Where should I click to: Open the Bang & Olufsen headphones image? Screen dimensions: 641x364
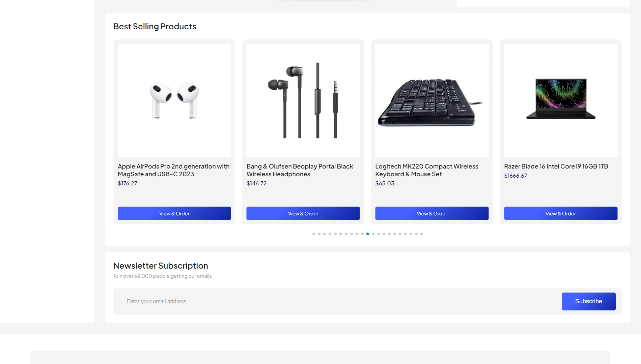[303, 100]
